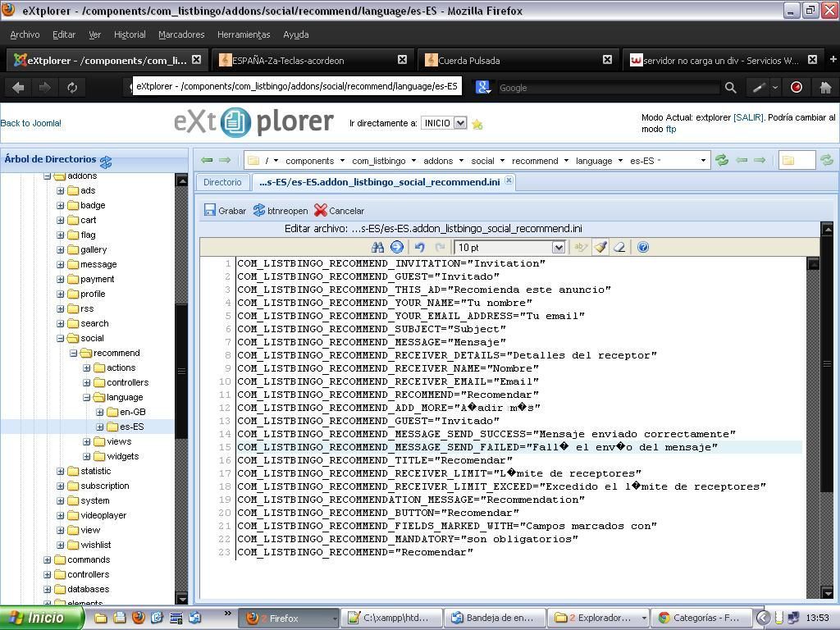The width and height of the screenshot is (840, 630).
Task: Click the [SALIR] logout link
Action: point(748,117)
